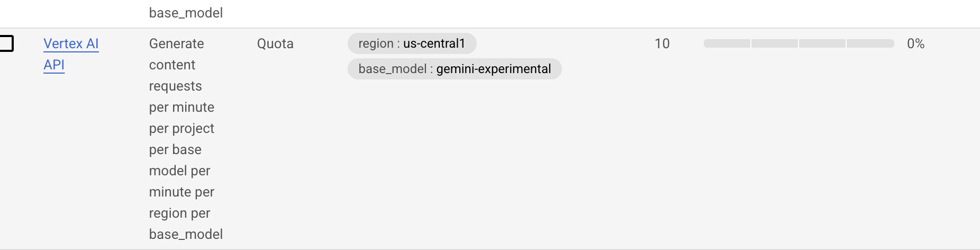Open the Vertex AI API link
Viewport: 980px width, 250px height.
coord(71,44)
